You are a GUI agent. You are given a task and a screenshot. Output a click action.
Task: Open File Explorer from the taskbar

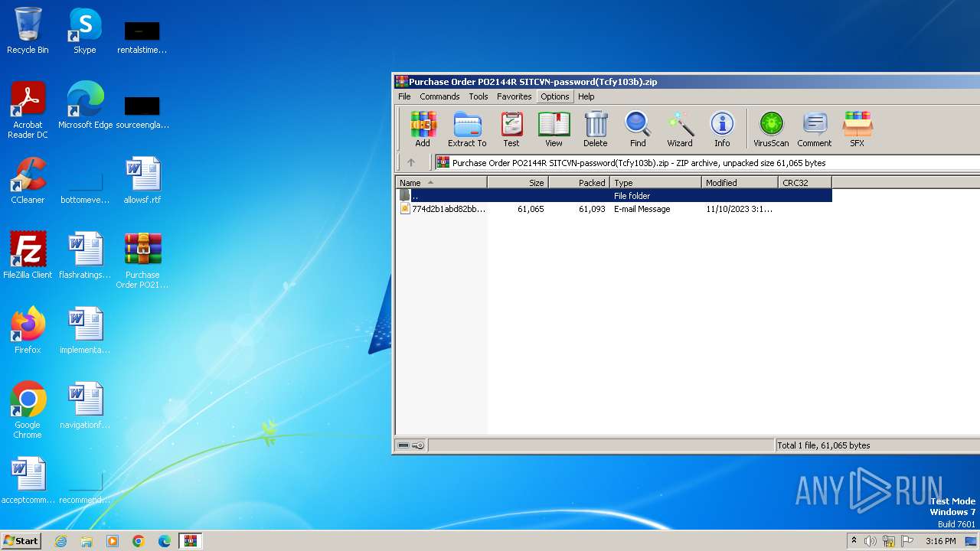[87, 541]
